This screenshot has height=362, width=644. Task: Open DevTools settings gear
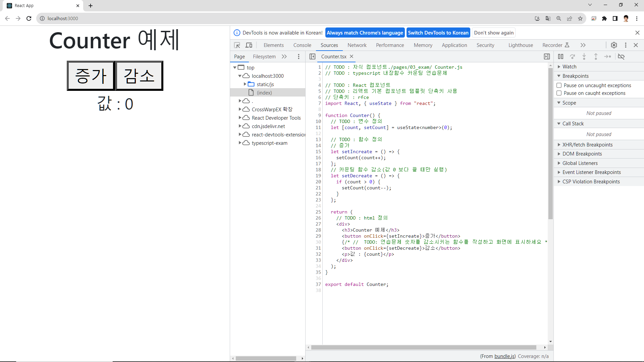coord(614,45)
